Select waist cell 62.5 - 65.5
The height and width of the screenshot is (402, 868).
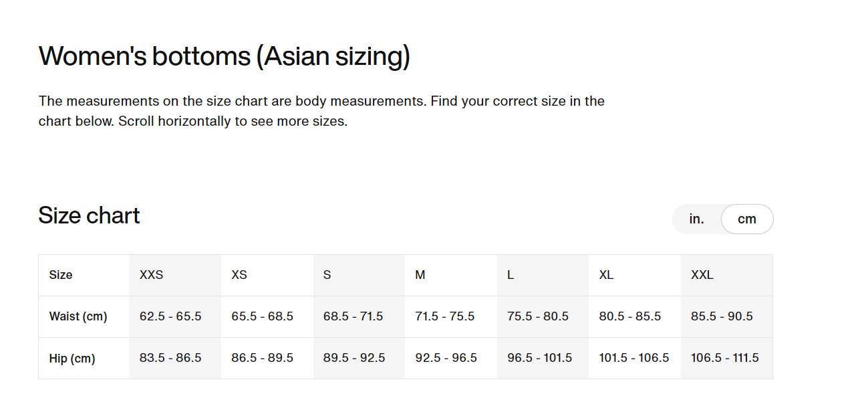(170, 316)
